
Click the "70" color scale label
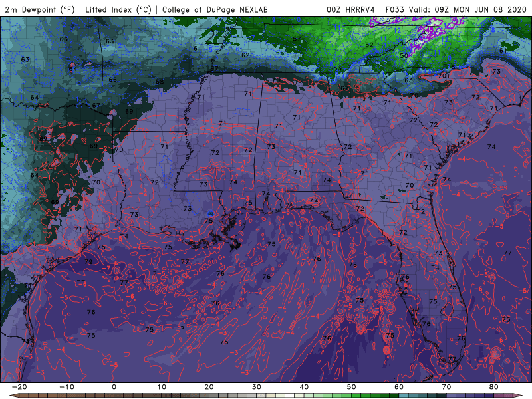pos(446,387)
